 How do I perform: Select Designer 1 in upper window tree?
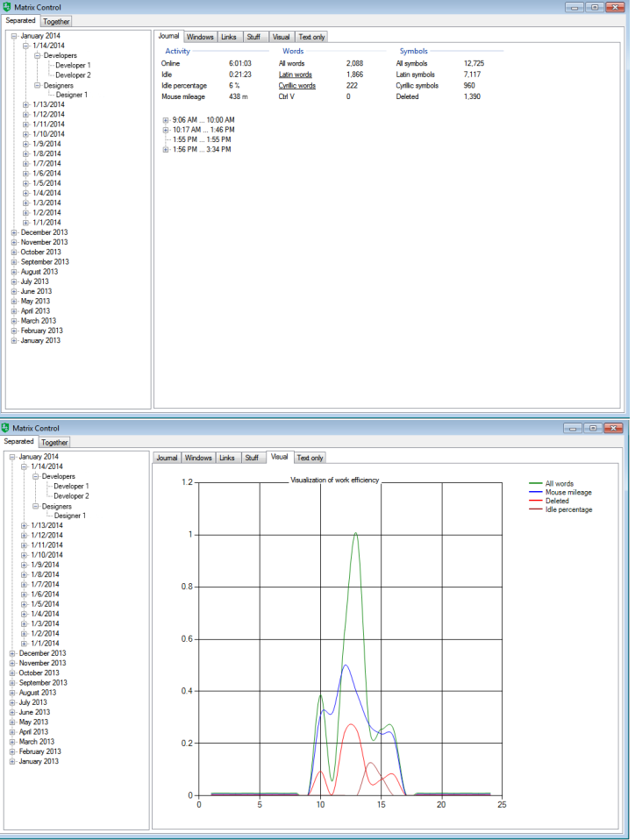tap(72, 95)
